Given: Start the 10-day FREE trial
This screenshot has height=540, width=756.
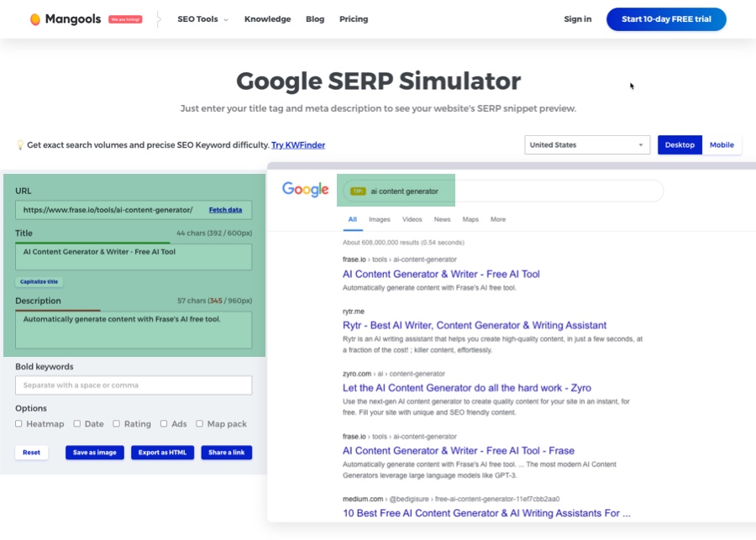Looking at the screenshot, I should 666,19.
